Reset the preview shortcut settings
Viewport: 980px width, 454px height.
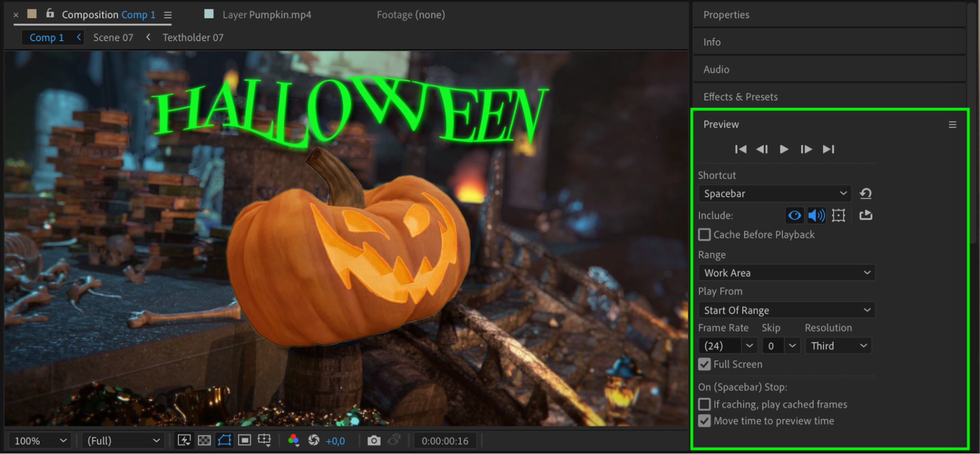(x=865, y=194)
